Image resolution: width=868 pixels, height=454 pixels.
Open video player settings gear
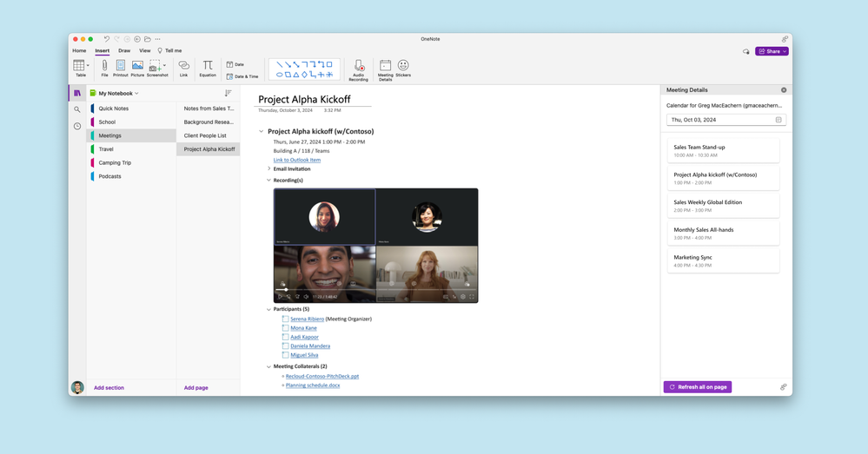point(463,297)
